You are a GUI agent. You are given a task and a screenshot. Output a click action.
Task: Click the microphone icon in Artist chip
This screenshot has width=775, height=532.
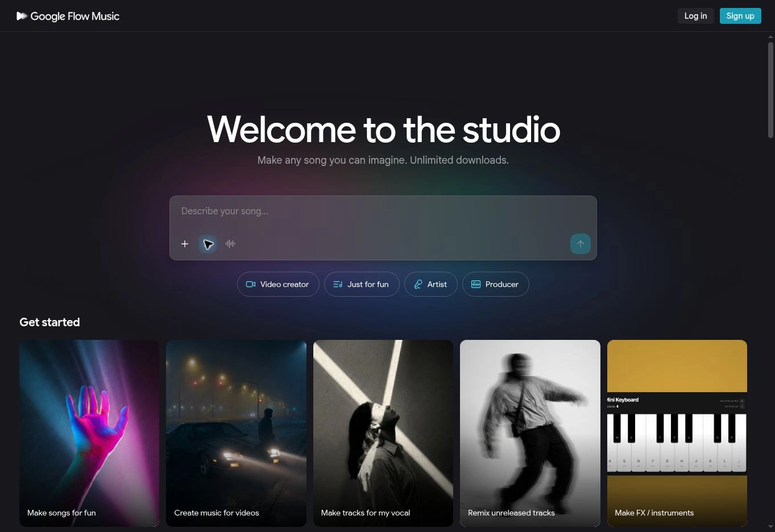click(x=418, y=284)
